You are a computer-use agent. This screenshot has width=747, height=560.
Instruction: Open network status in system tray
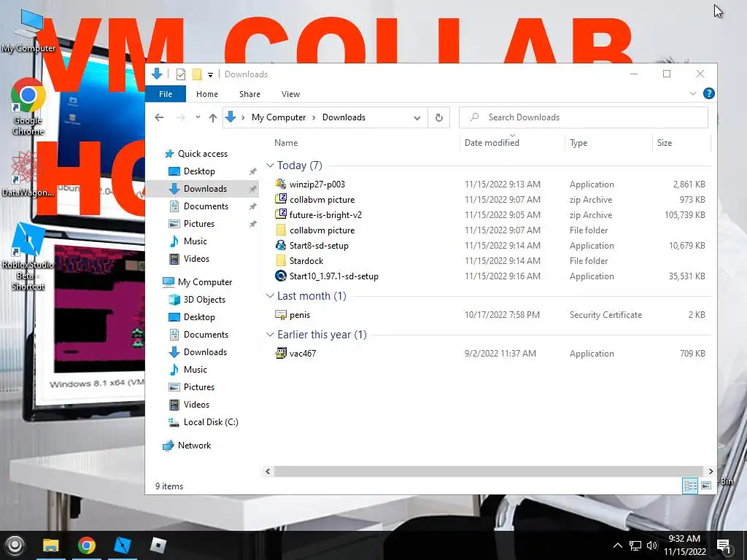pos(635,545)
